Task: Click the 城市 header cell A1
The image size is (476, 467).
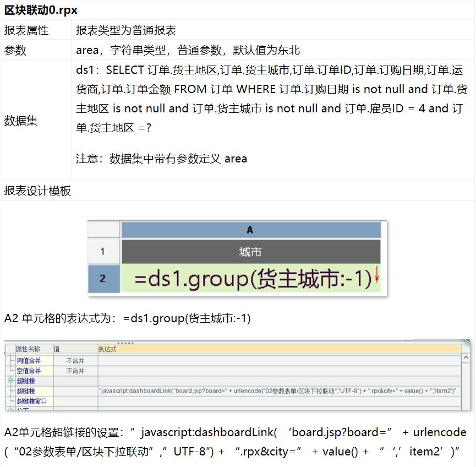Action: 251,251
